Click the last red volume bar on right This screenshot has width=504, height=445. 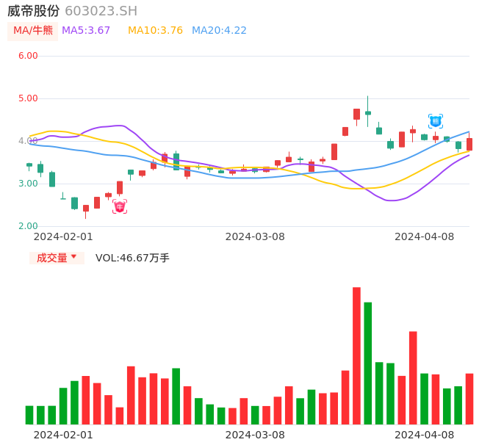(x=469, y=399)
